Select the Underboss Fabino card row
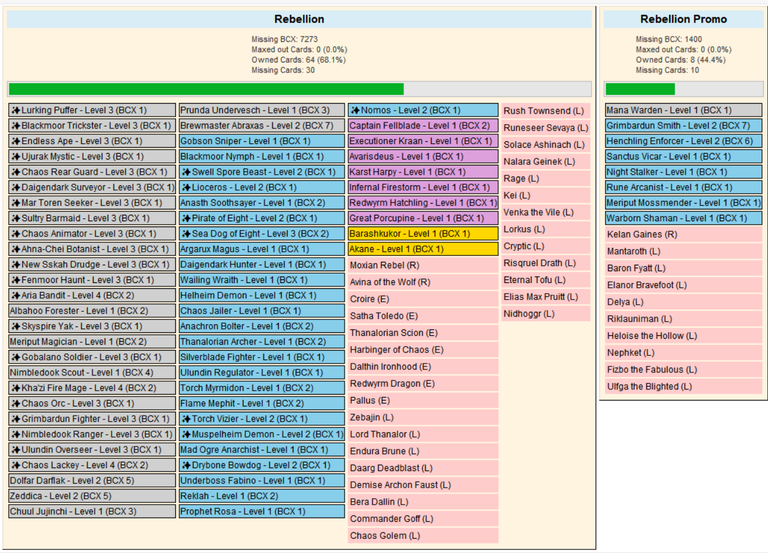 click(262, 481)
